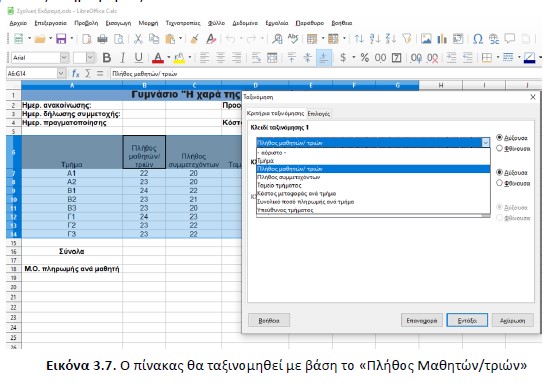Viewport: 552px width, 386px height.
Task: Expand the Name Box dropdown
Action: (61, 73)
